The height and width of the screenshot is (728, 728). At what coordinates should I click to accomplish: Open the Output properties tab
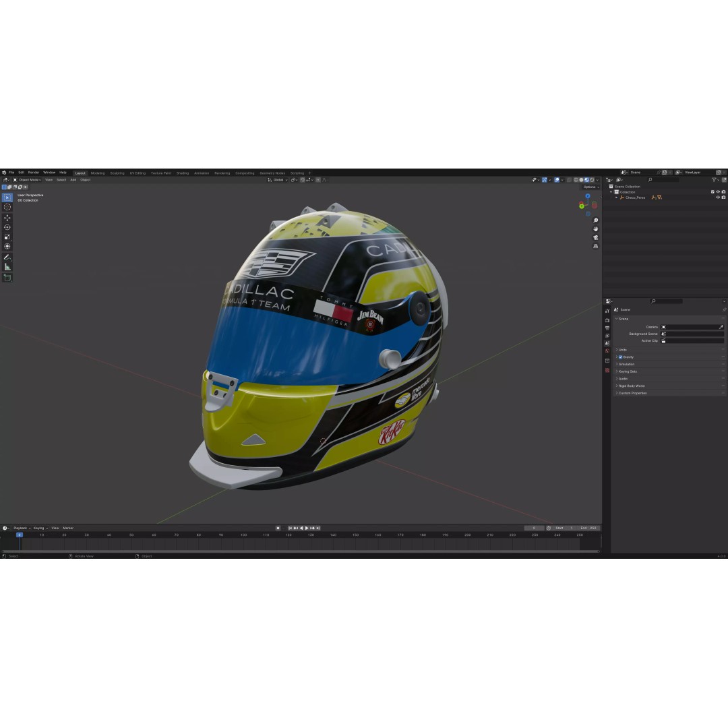607,328
